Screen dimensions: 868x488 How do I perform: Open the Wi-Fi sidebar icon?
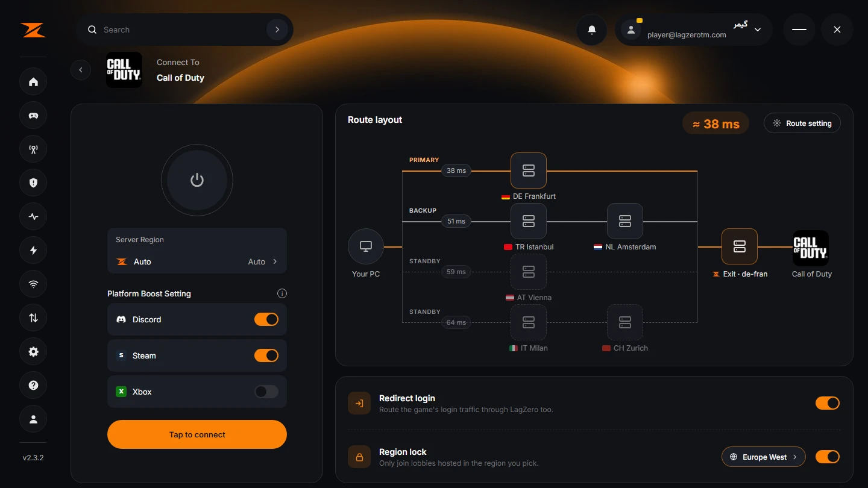[x=33, y=284]
